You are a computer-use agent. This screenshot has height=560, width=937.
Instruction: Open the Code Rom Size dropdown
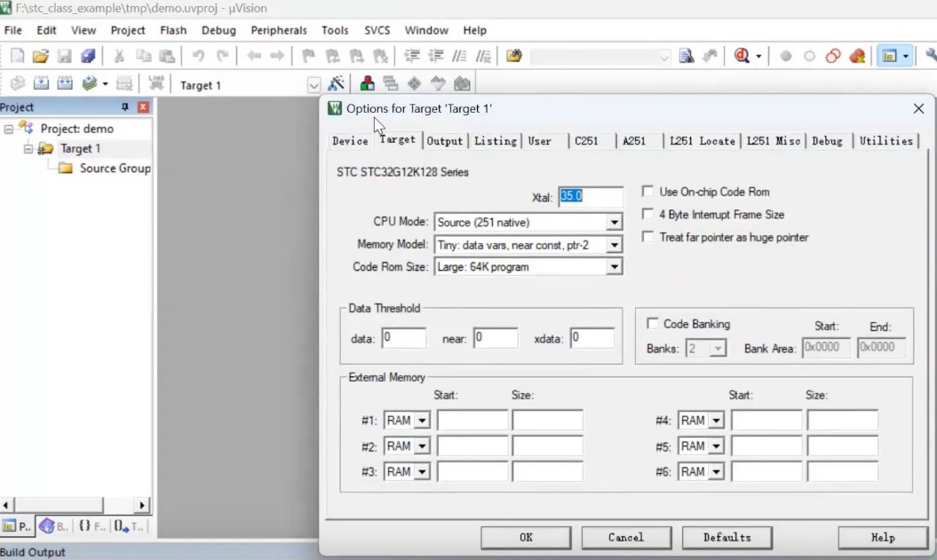coord(614,267)
